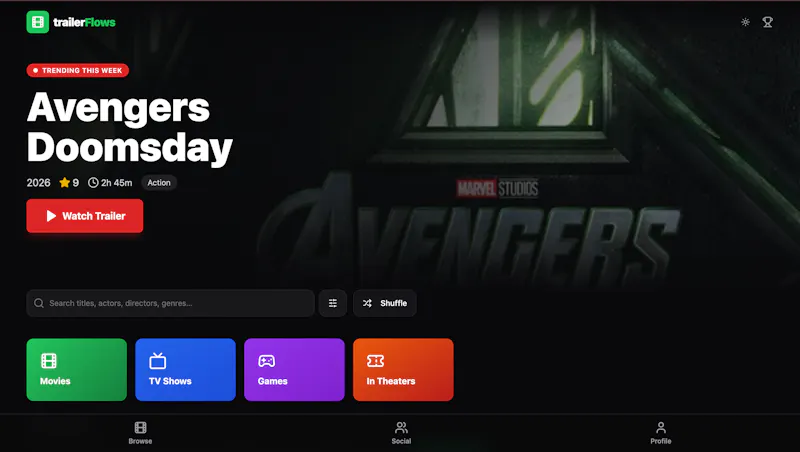
Task: Click the Watch Trailer button
Action: pos(85,216)
